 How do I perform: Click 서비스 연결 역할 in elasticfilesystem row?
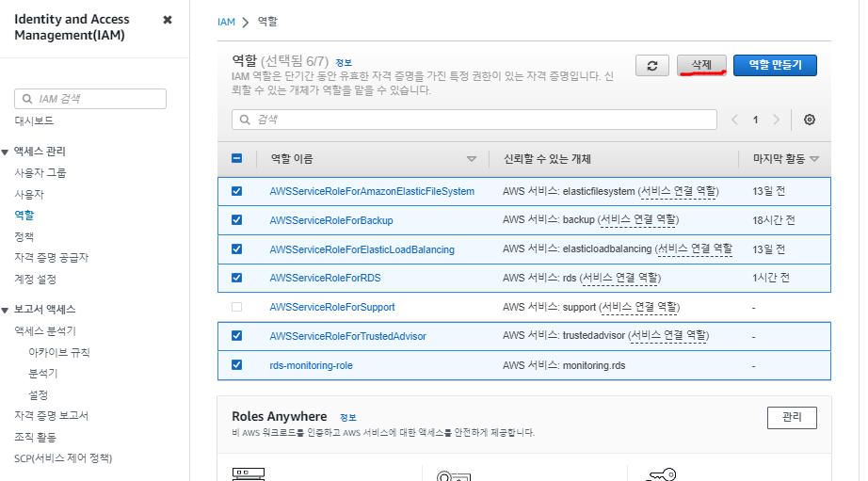(678, 191)
